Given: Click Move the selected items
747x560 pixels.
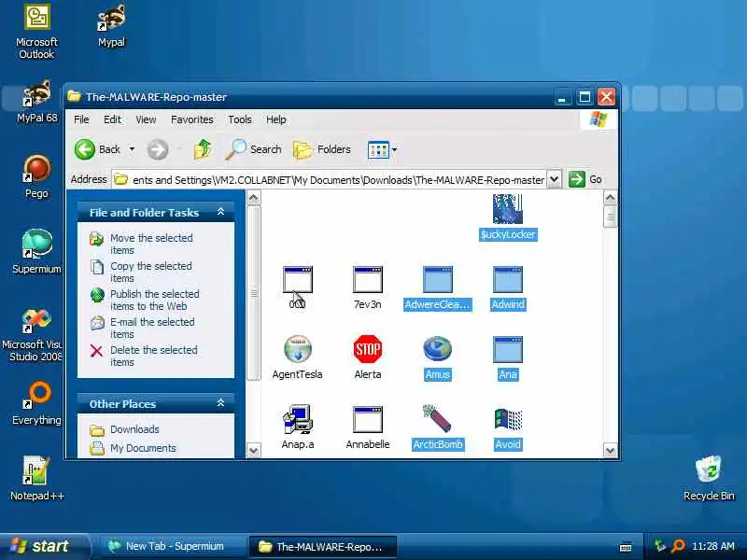Looking at the screenshot, I should tap(141, 244).
